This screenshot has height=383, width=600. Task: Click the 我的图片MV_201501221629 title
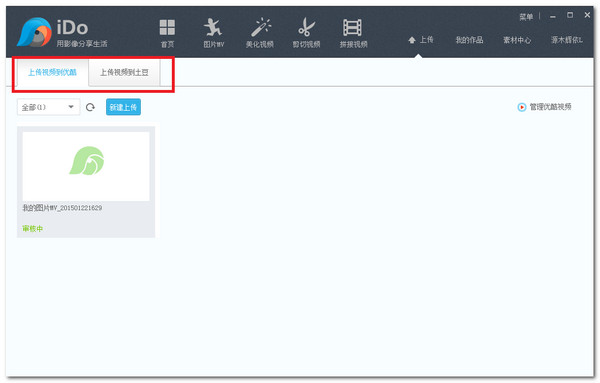(62, 208)
